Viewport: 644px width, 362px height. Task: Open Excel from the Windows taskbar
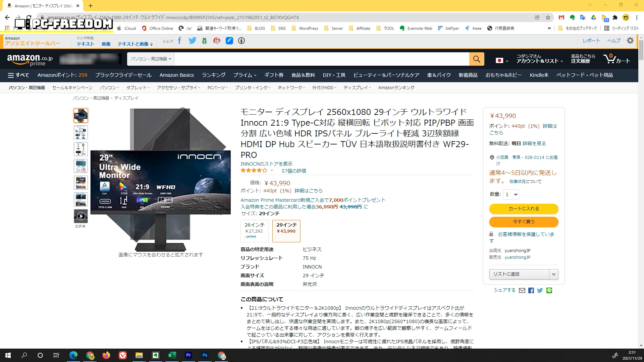click(x=172, y=355)
